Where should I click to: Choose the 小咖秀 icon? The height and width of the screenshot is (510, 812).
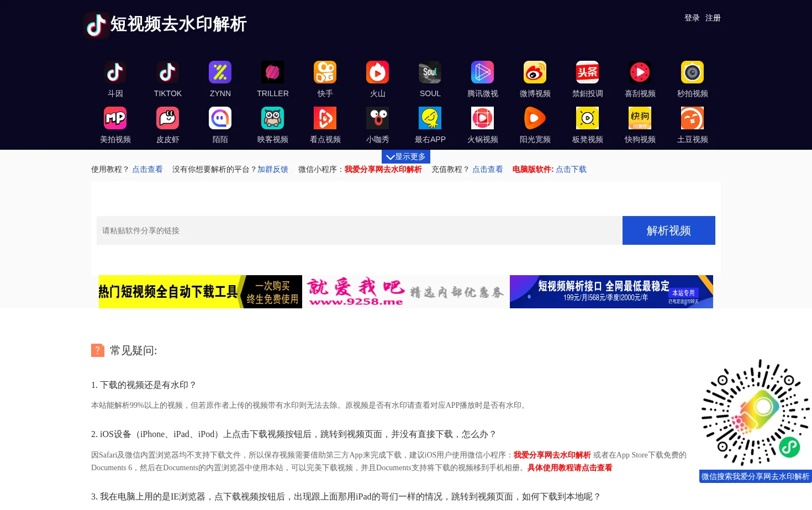click(x=377, y=118)
